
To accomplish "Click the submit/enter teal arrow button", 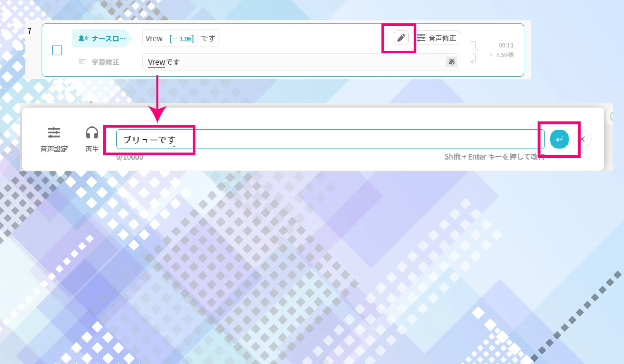I will [559, 139].
